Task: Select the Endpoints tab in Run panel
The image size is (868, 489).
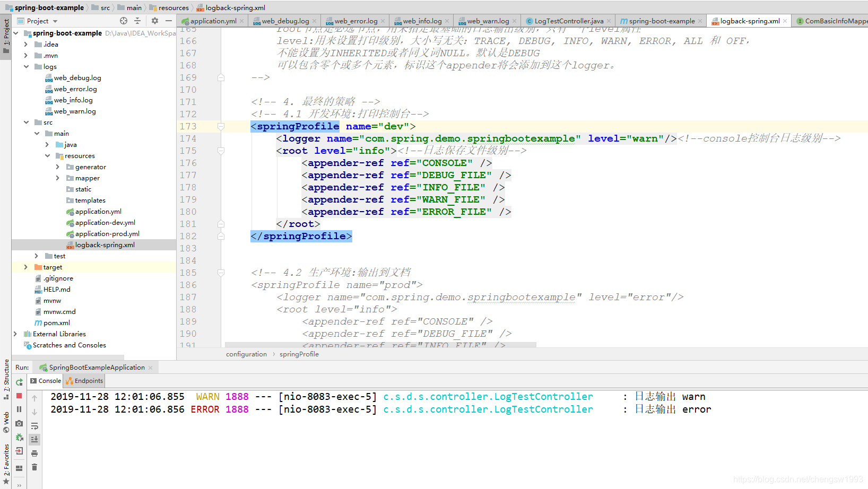Action: click(x=84, y=381)
